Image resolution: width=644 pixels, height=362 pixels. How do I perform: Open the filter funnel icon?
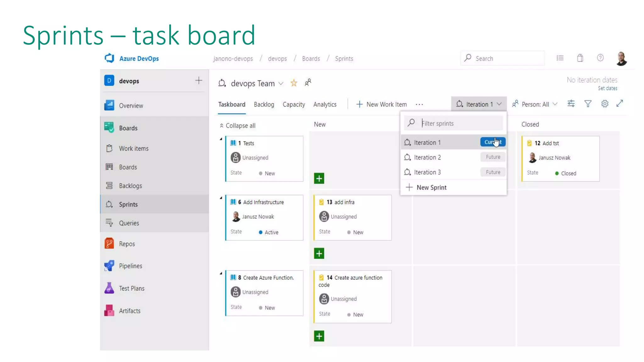point(588,104)
